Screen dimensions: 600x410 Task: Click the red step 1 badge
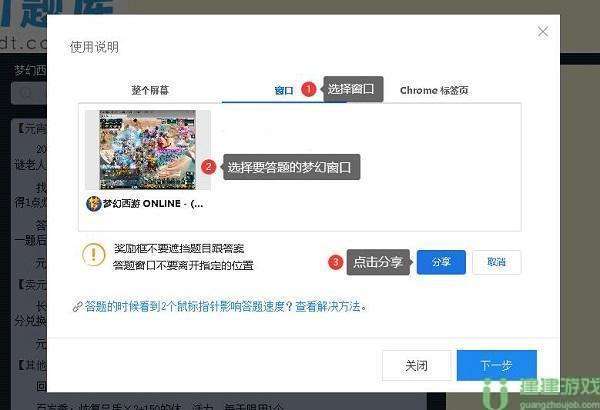[x=308, y=89]
